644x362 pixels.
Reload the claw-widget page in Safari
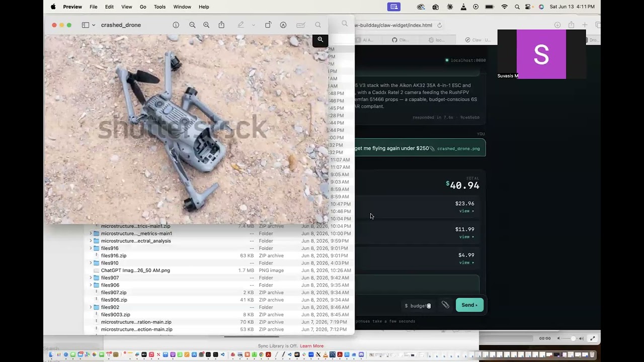pyautogui.click(x=440, y=25)
